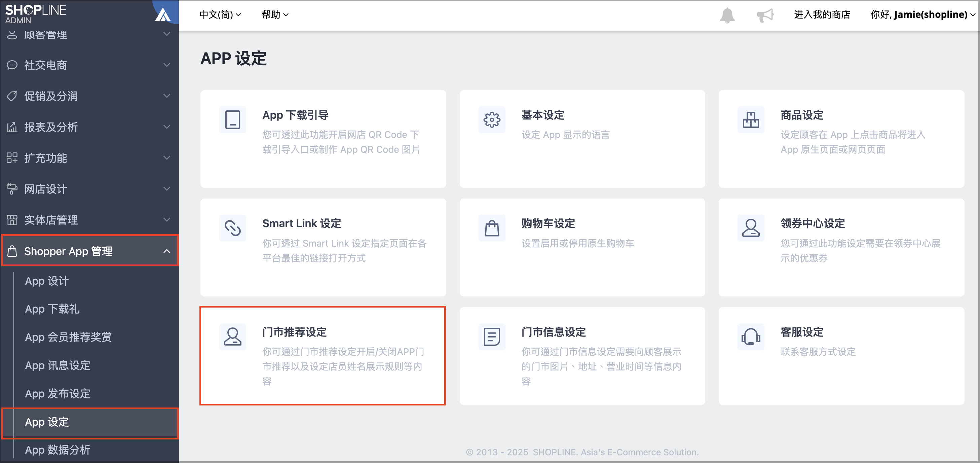Click the 客服设定 headset icon
The image size is (980, 463).
(751, 336)
